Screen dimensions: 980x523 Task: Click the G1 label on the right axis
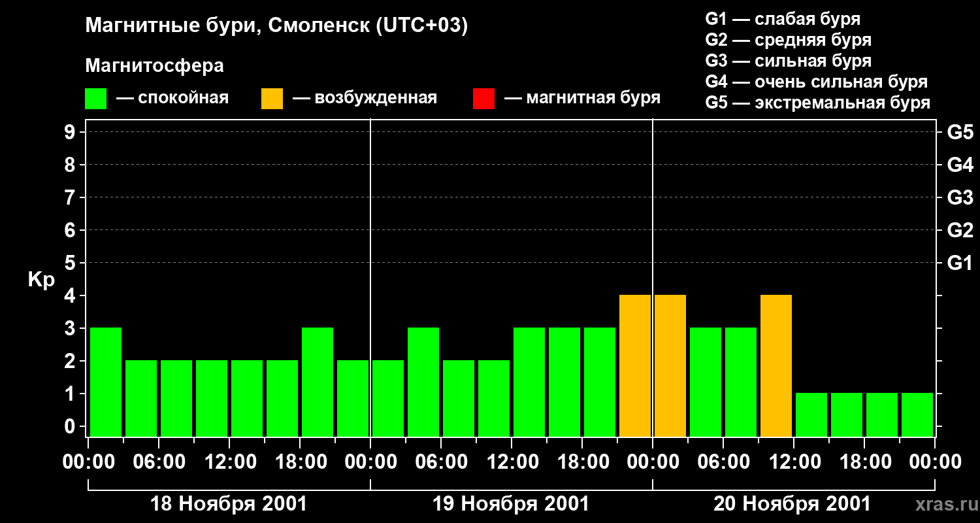click(x=960, y=263)
